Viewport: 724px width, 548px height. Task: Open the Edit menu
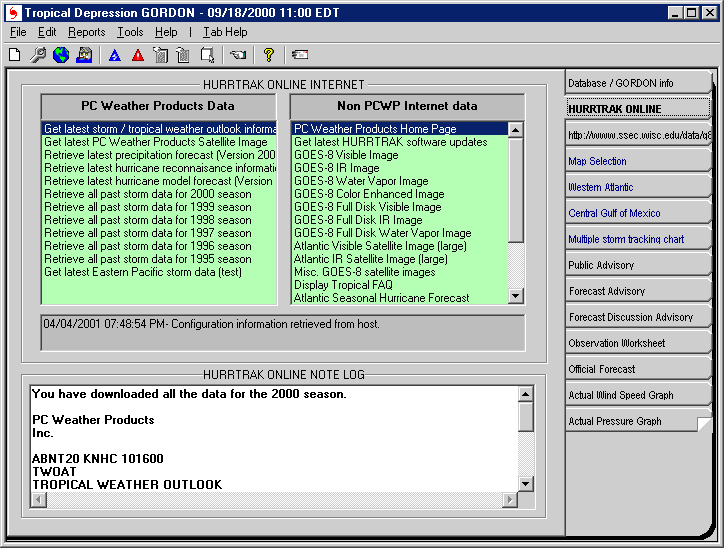47,32
